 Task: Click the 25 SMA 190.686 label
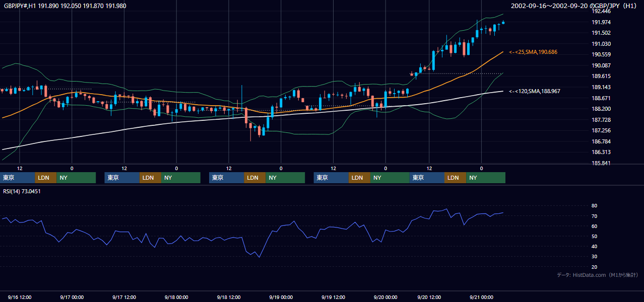coord(533,52)
